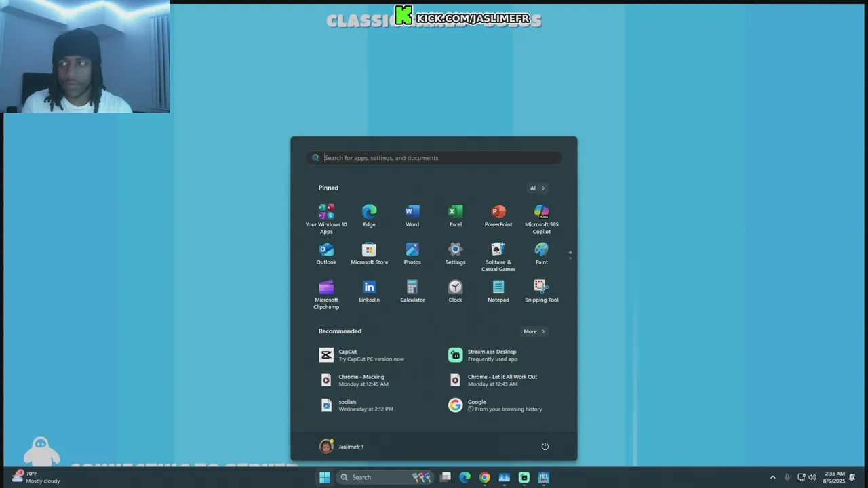Launch the Paint app

pos(541,254)
